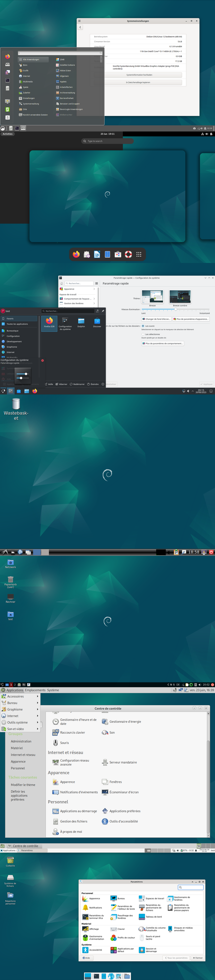Open Corbeille icon on Xfce desktop
The image size is (215, 980).
pyautogui.click(x=10, y=862)
